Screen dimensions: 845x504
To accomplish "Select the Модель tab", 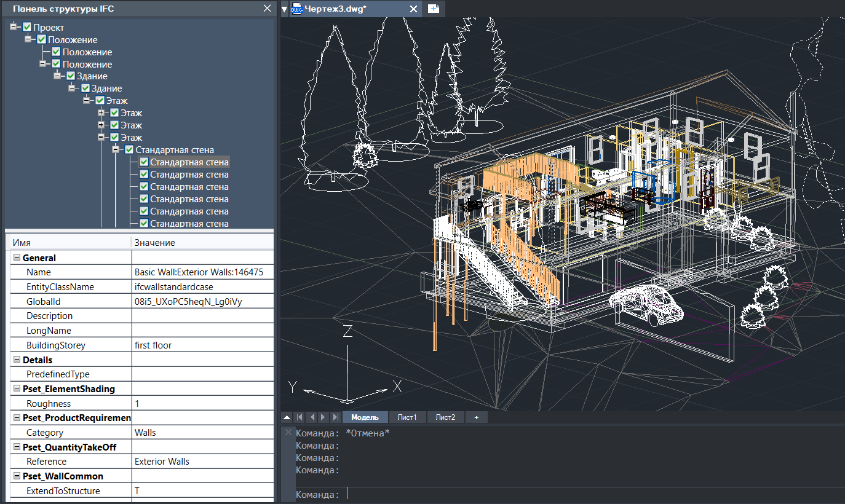I will click(x=365, y=417).
